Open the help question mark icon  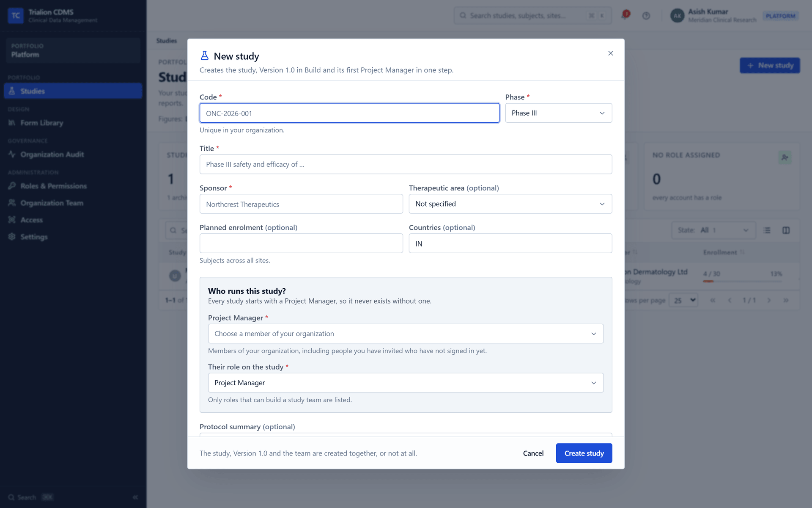pos(646,16)
